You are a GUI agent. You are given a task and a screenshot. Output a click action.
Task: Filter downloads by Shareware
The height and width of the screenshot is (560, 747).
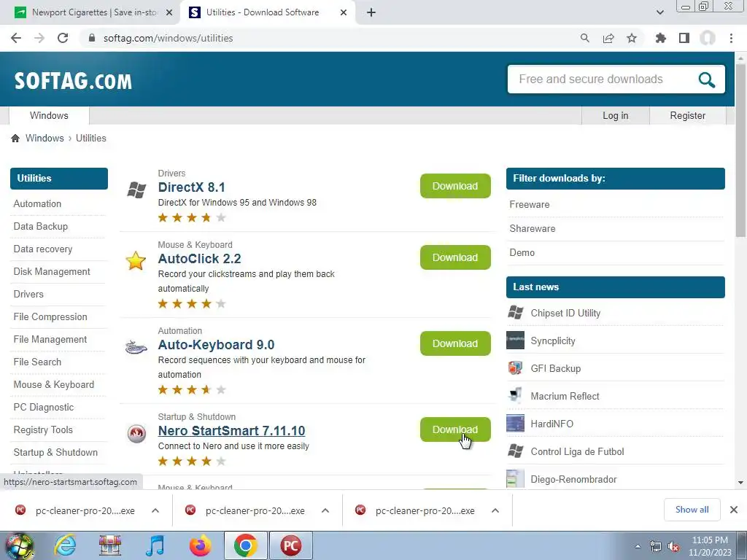tap(532, 228)
